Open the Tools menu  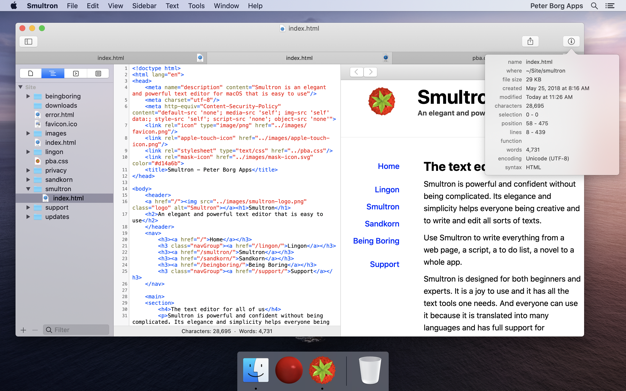(196, 6)
